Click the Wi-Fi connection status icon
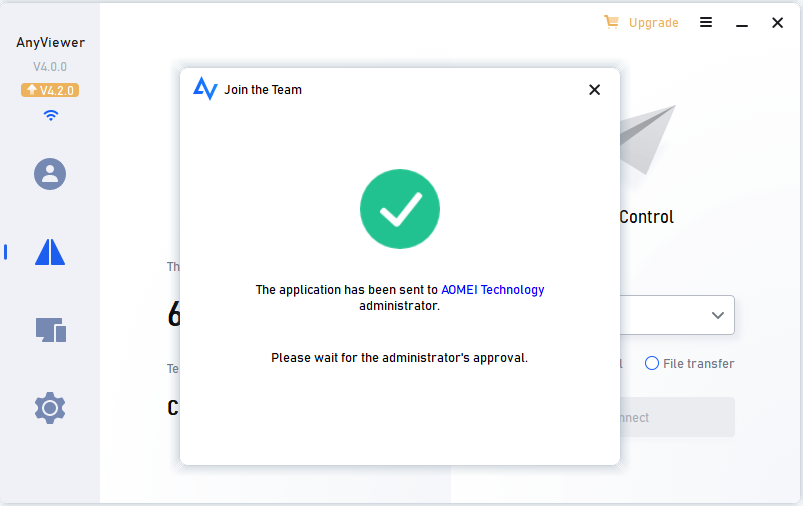The width and height of the screenshot is (803, 506). point(51,115)
